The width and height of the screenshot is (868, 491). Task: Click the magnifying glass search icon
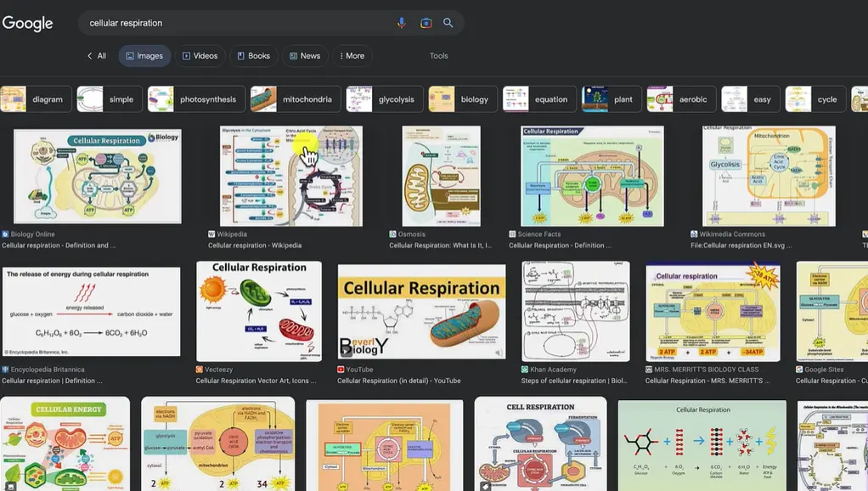click(448, 23)
